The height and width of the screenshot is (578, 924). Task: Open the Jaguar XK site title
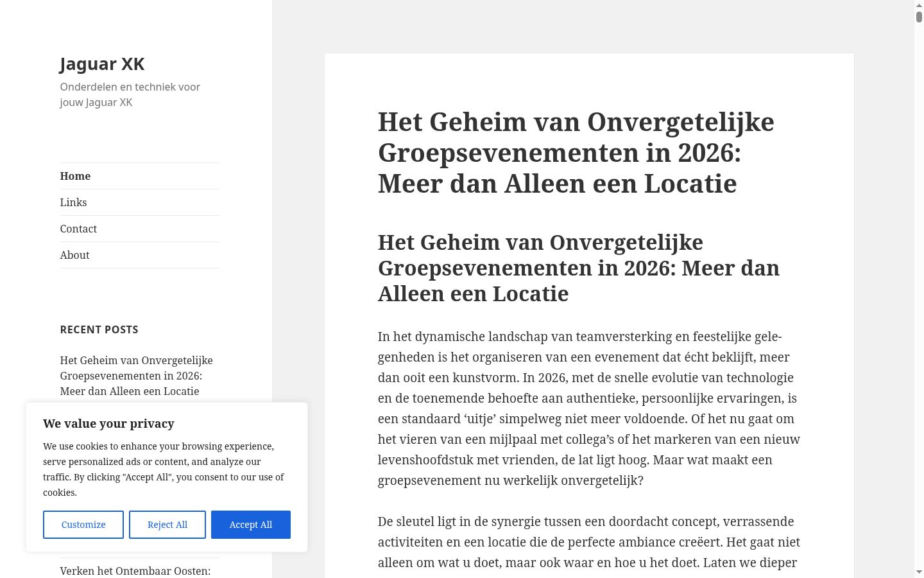pyautogui.click(x=102, y=64)
